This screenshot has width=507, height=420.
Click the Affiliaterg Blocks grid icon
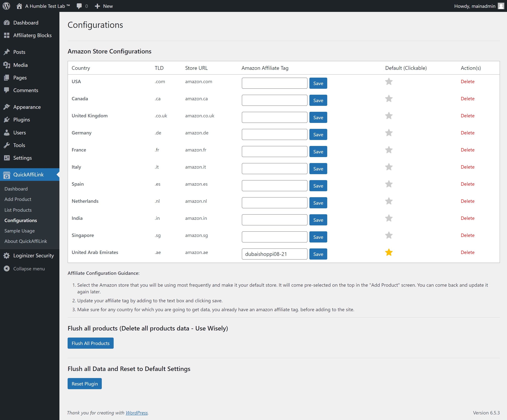pyautogui.click(x=7, y=35)
